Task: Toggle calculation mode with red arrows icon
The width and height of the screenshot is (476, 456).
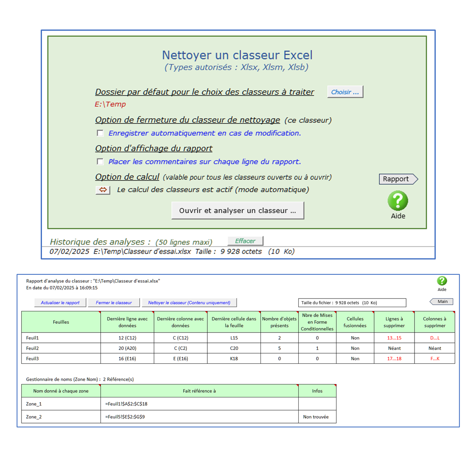Action: click(103, 190)
